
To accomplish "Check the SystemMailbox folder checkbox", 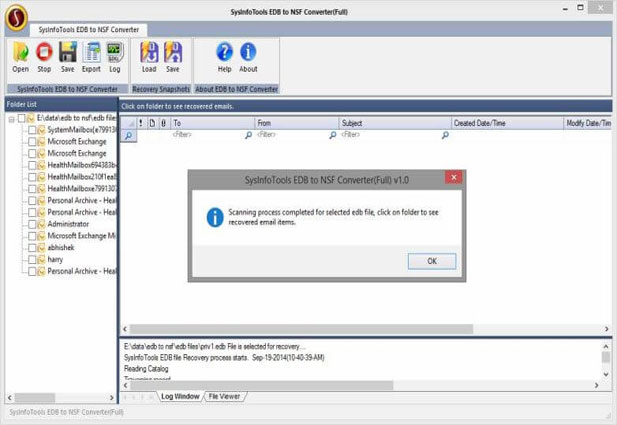I will click(x=32, y=130).
